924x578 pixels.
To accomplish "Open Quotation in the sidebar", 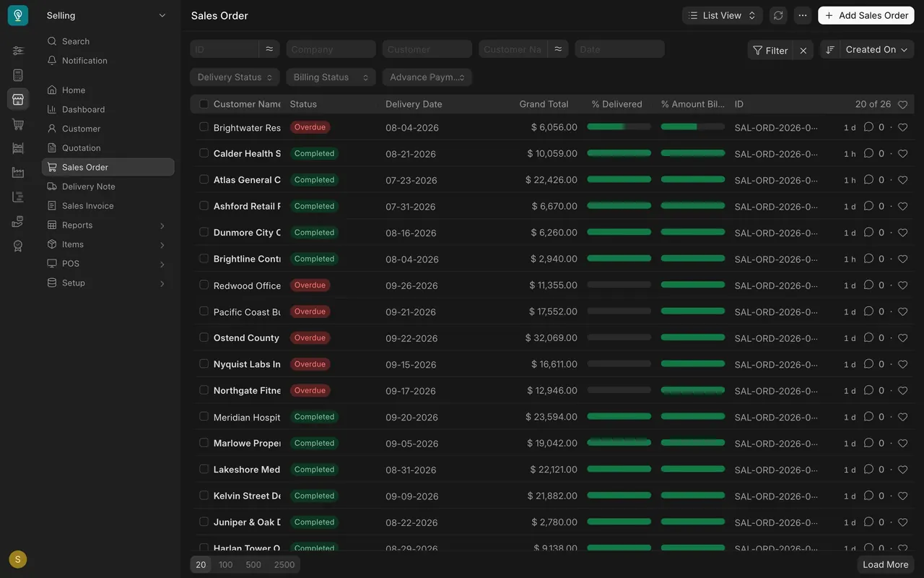I will click(108, 147).
